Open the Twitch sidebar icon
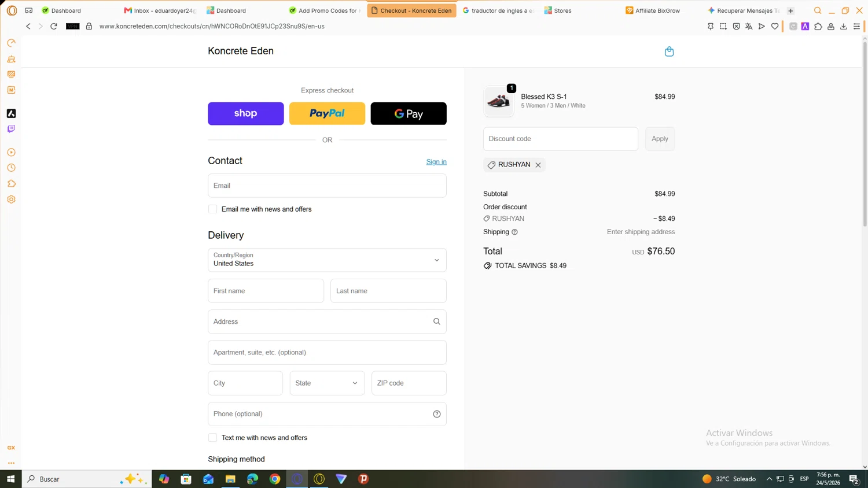The height and width of the screenshot is (488, 868). [x=11, y=129]
